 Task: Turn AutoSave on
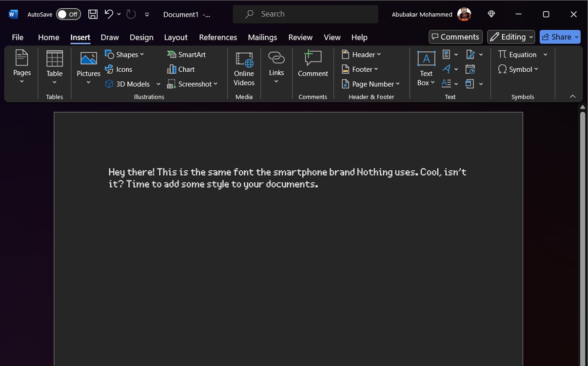point(68,14)
